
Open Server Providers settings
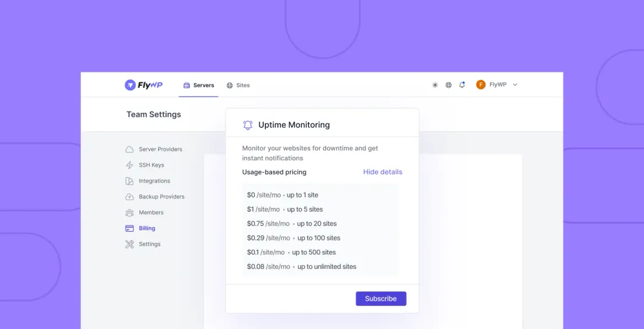tap(154, 149)
